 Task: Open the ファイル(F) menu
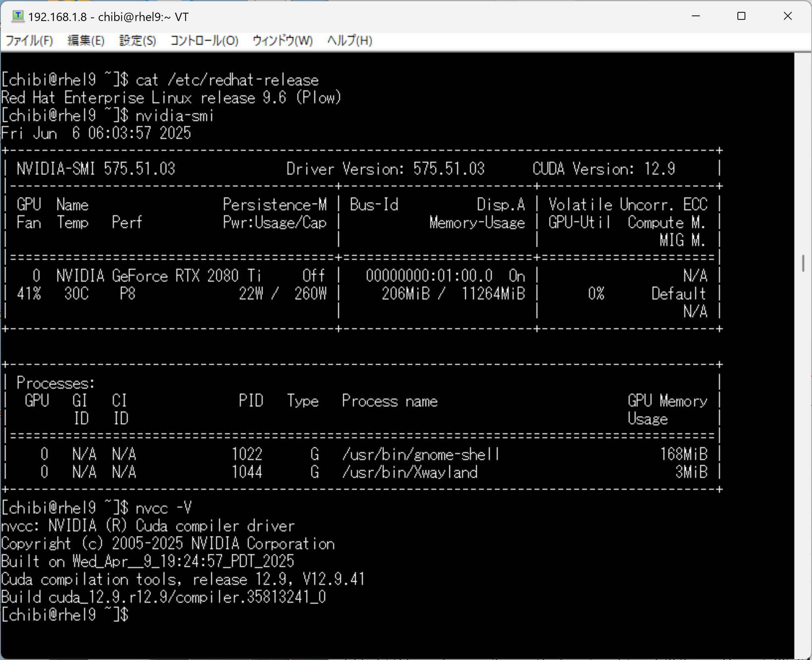[29, 40]
